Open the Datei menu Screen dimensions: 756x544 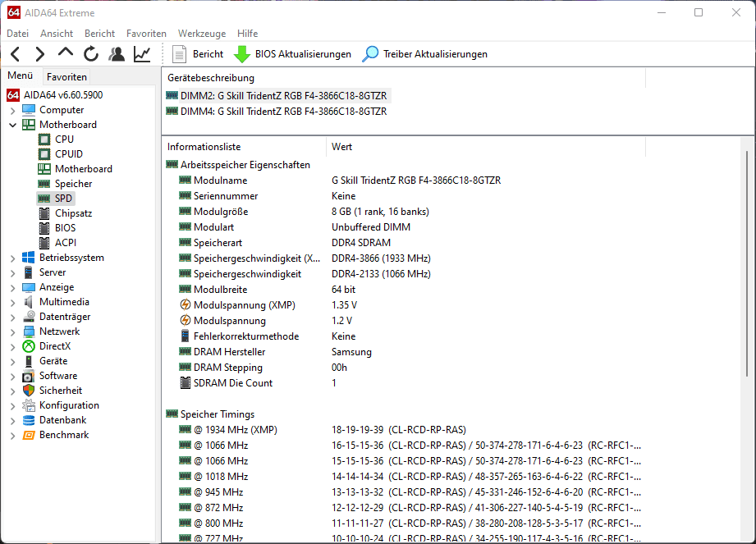coord(18,34)
